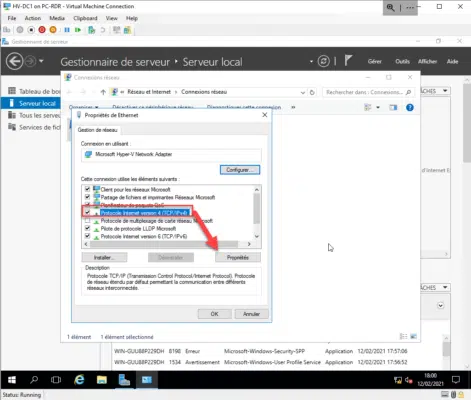Click the zoom magnifier icon in title bar
Viewport: 471px width, 400px height.
coord(390,7)
